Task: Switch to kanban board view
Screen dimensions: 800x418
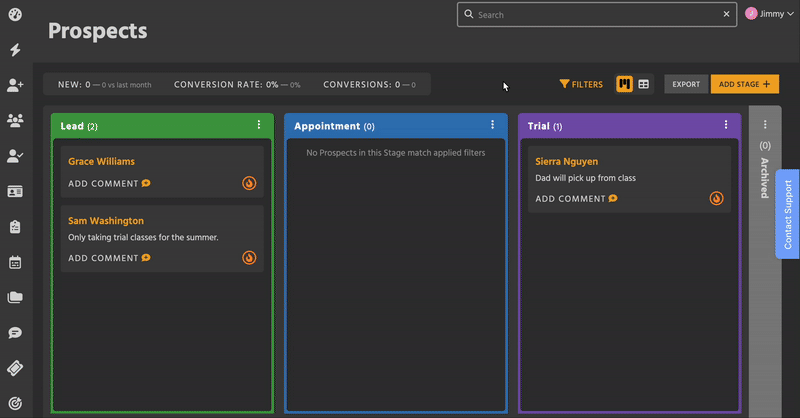Action: coord(624,84)
